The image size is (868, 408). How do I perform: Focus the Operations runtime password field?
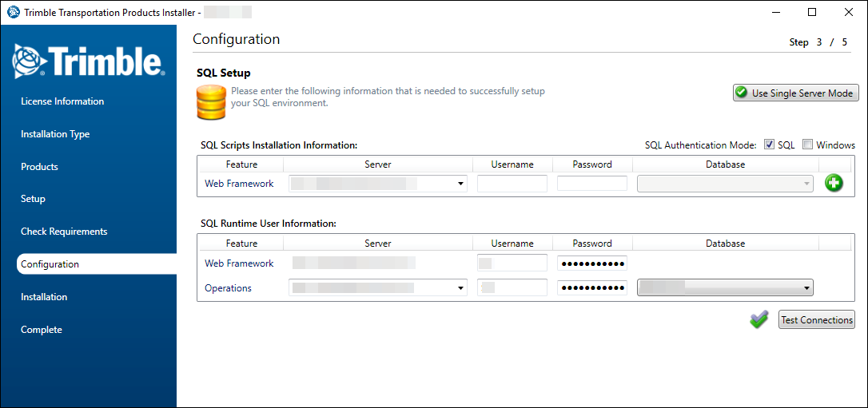(592, 287)
